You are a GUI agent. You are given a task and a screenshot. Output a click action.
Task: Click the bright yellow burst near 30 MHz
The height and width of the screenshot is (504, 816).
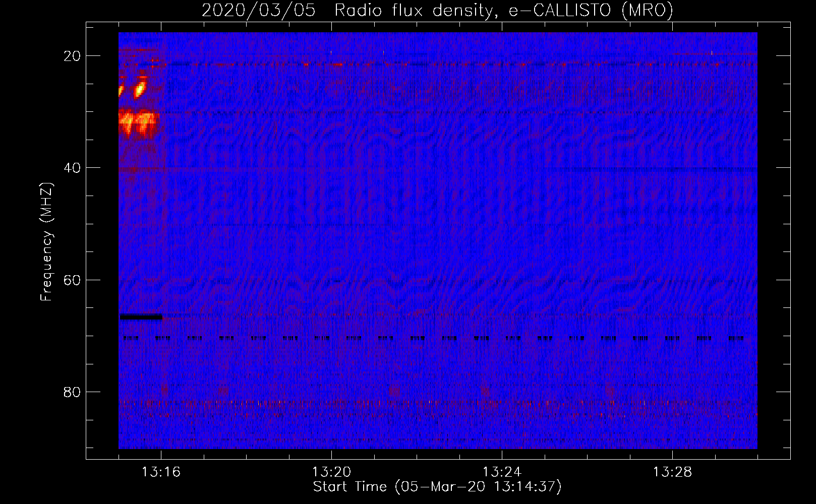[138, 122]
